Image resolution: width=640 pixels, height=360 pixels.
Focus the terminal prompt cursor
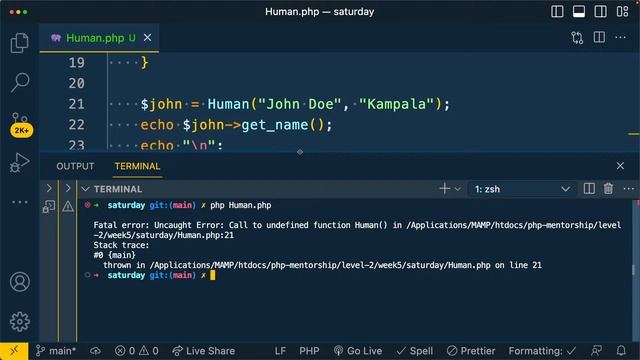tap(212, 276)
